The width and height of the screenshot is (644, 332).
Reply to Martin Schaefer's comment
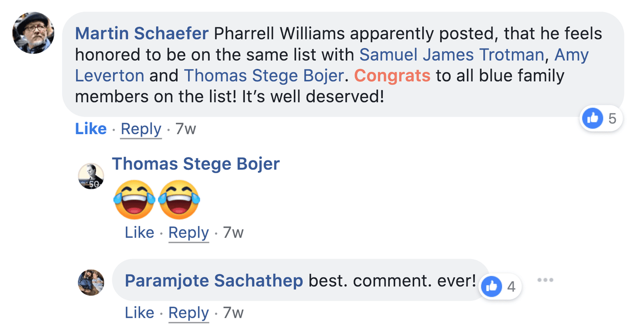[x=141, y=129]
